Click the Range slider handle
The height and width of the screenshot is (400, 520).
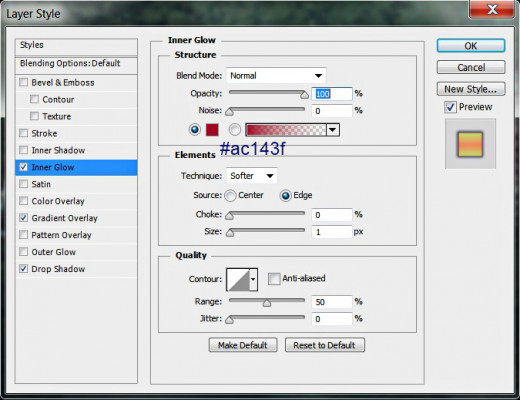click(x=267, y=303)
